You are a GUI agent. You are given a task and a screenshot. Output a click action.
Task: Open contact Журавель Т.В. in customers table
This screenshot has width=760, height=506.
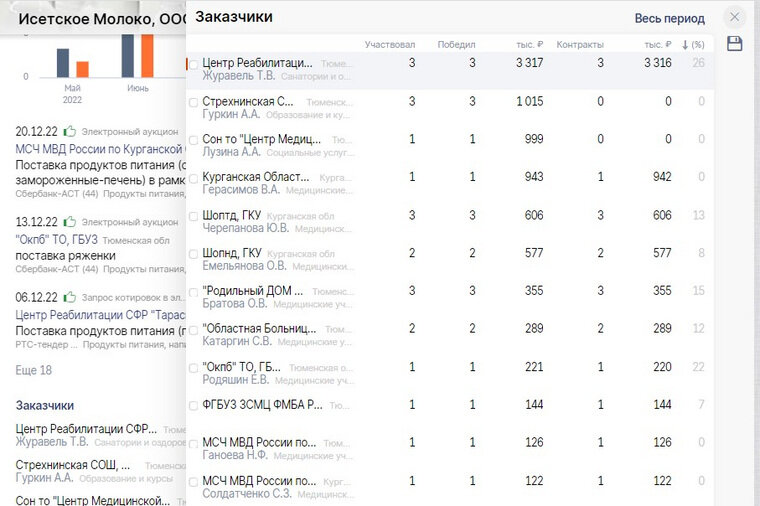tap(238, 76)
